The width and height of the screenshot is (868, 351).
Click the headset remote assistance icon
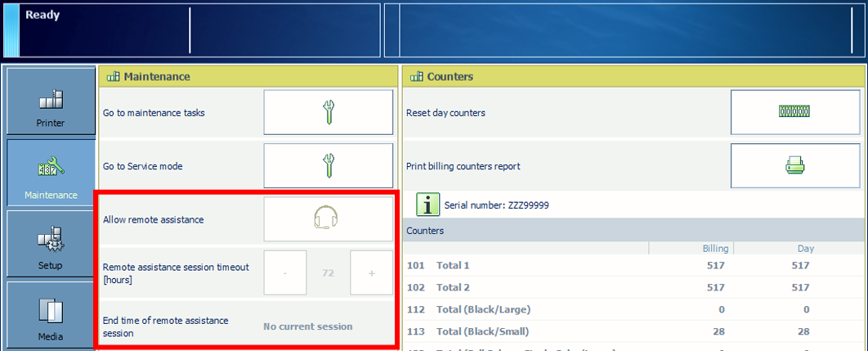click(x=328, y=219)
